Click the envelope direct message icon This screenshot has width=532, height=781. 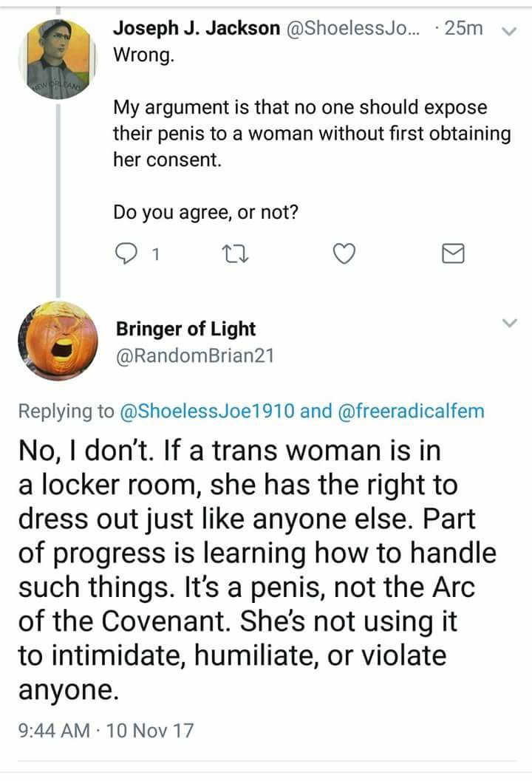(x=452, y=256)
